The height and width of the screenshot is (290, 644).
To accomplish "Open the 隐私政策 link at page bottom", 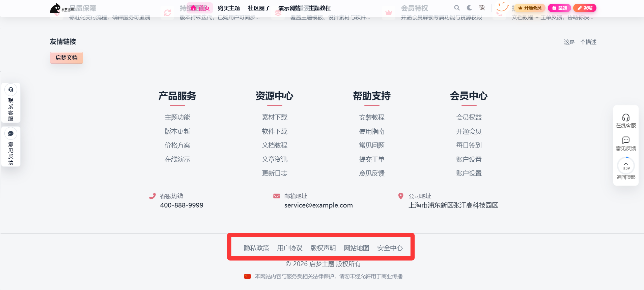I will point(256,248).
